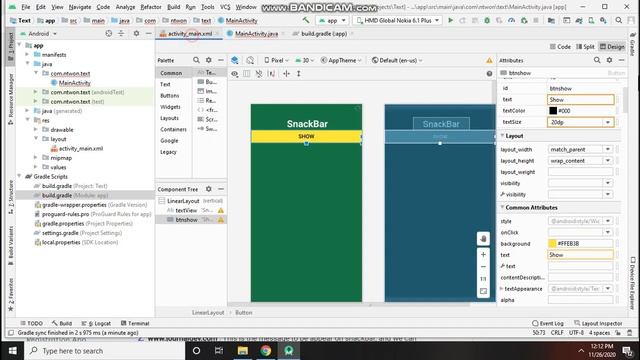Collapse the Common Attributes section
The height and width of the screenshot is (360, 640).
click(x=502, y=207)
